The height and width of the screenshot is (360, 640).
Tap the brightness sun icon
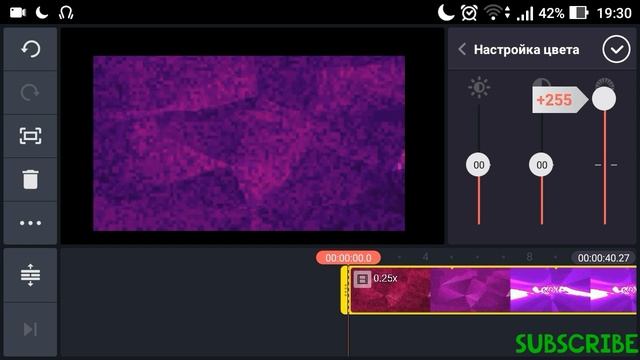coord(479,87)
